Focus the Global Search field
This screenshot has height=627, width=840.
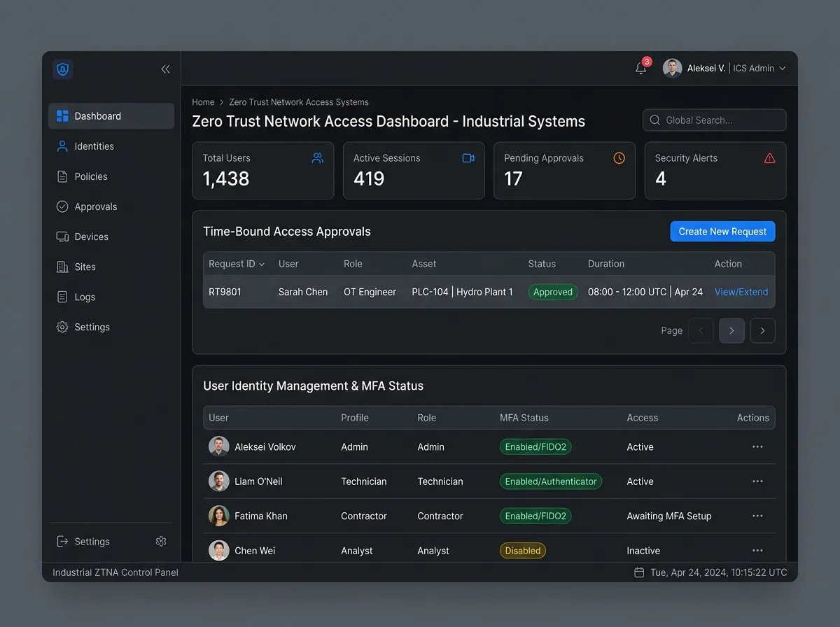coord(714,120)
